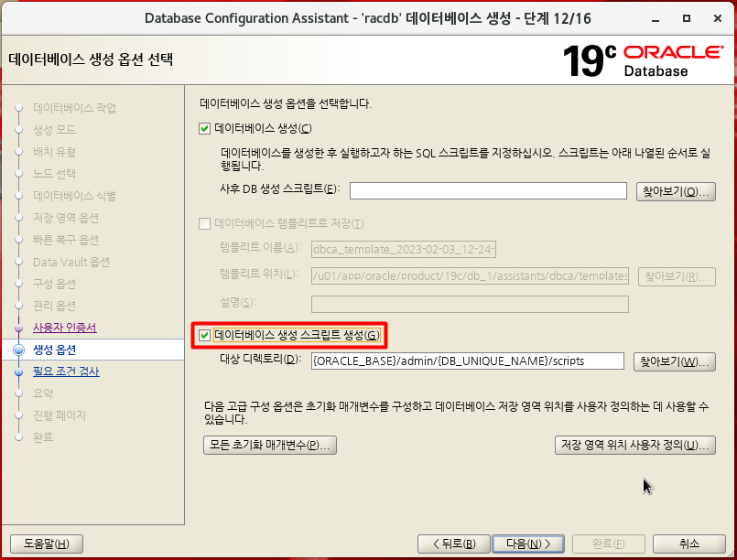The image size is (737, 560).
Task: Click the 노드 선택 step in sidebar
Action: [x=55, y=174]
